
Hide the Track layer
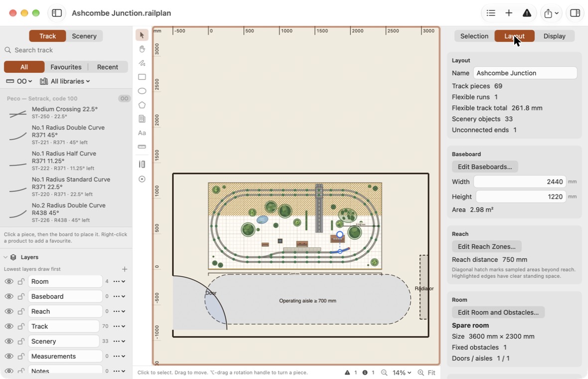[8, 327]
